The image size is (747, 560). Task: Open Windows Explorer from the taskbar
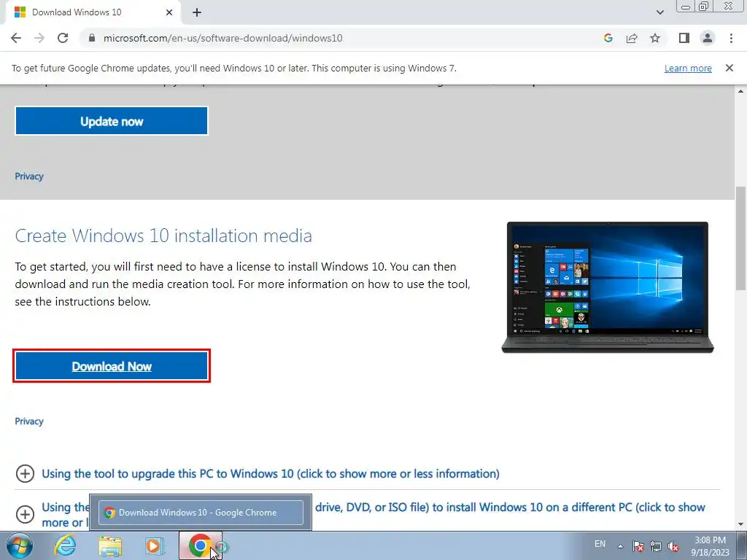click(x=110, y=546)
